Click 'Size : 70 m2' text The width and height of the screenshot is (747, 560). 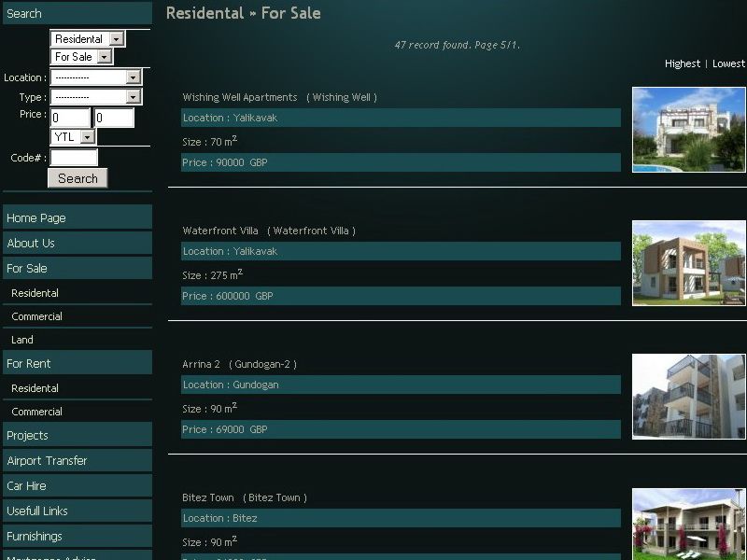pos(209,142)
